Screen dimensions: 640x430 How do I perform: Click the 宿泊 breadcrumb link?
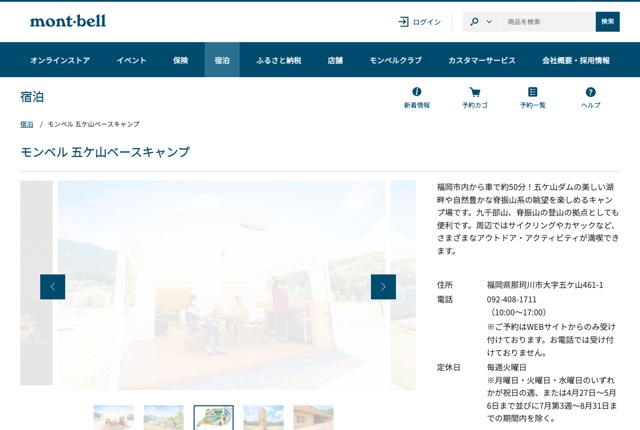27,124
